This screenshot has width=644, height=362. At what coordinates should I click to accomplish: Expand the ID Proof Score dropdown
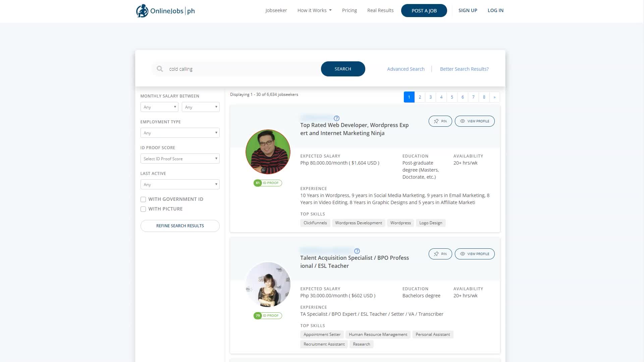[180, 159]
